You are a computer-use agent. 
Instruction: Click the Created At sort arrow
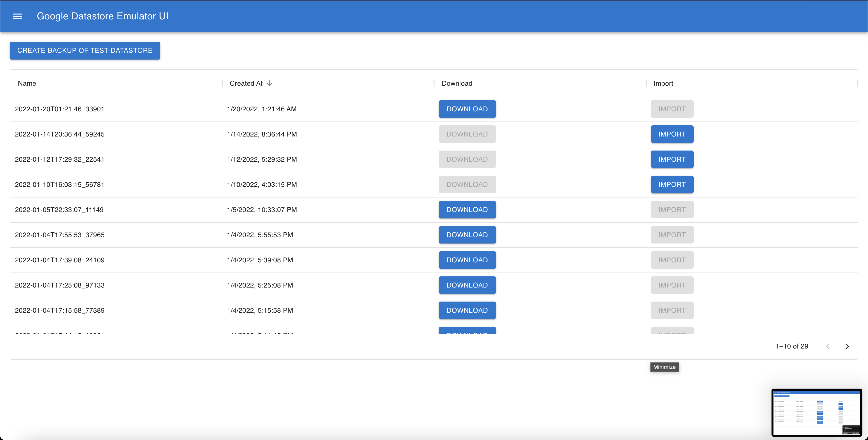click(x=269, y=83)
